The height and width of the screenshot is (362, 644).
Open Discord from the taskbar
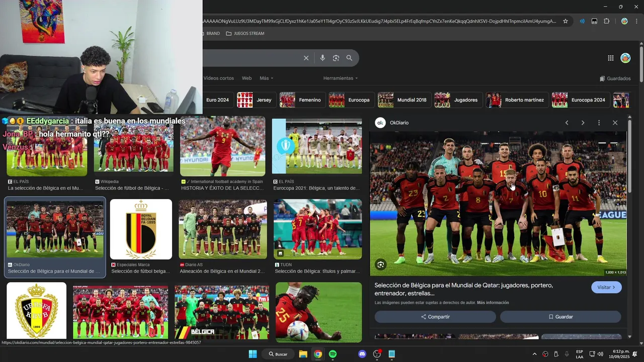click(x=362, y=354)
